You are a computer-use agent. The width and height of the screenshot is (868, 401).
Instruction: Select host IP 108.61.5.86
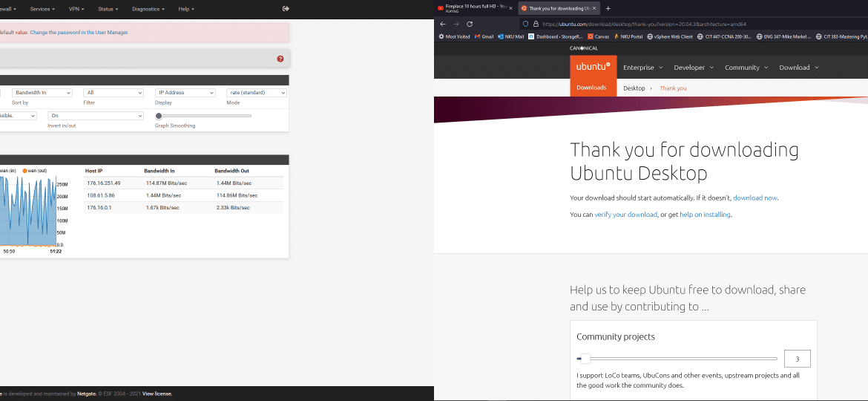(101, 195)
